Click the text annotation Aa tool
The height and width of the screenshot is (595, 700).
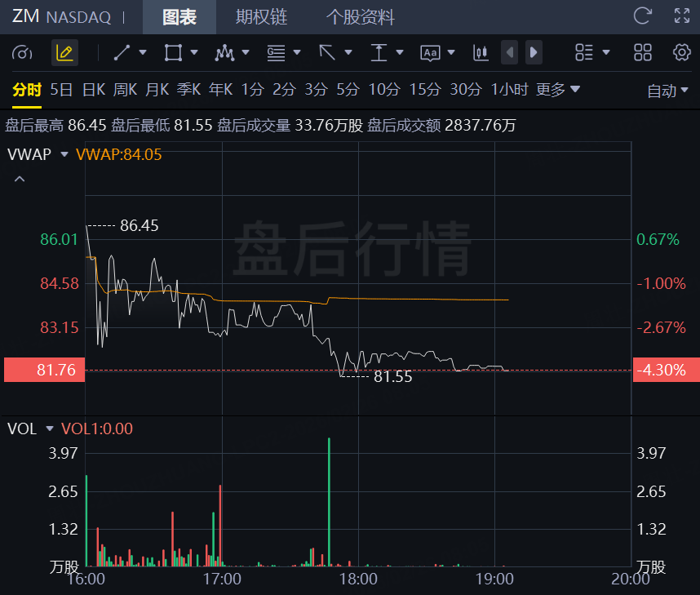click(x=430, y=53)
